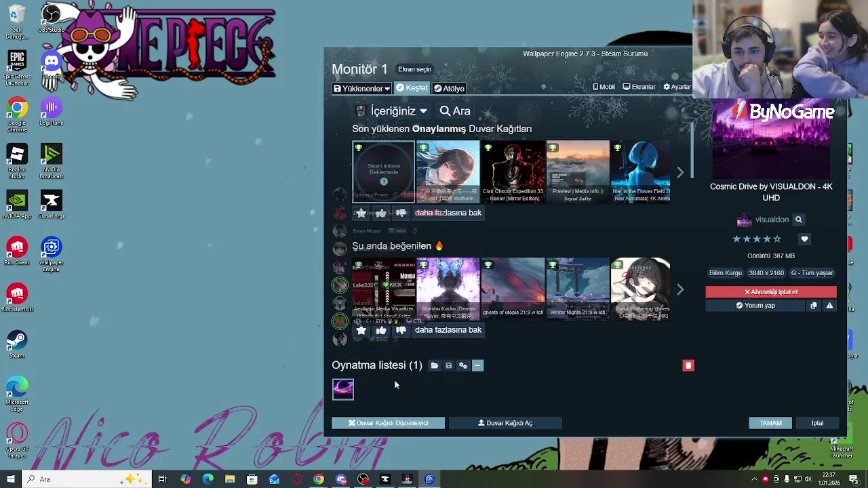868x488 pixels.
Task: Open Ayarlar settings
Action: pos(677,87)
